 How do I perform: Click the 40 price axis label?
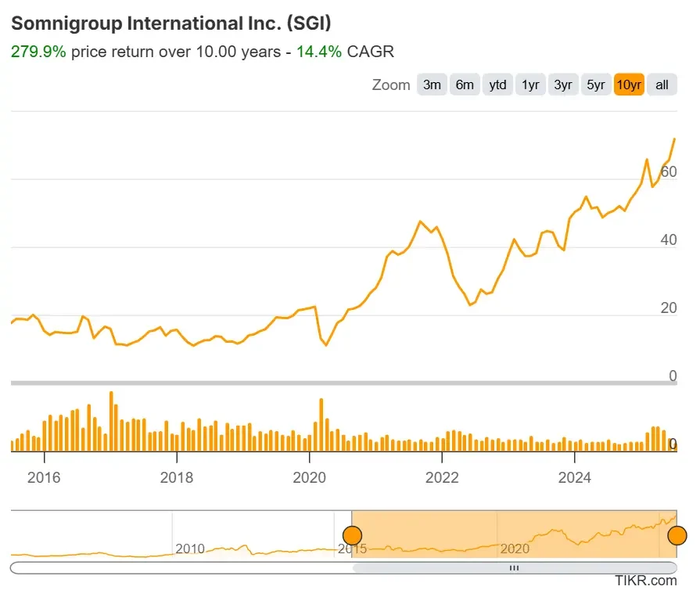(669, 240)
